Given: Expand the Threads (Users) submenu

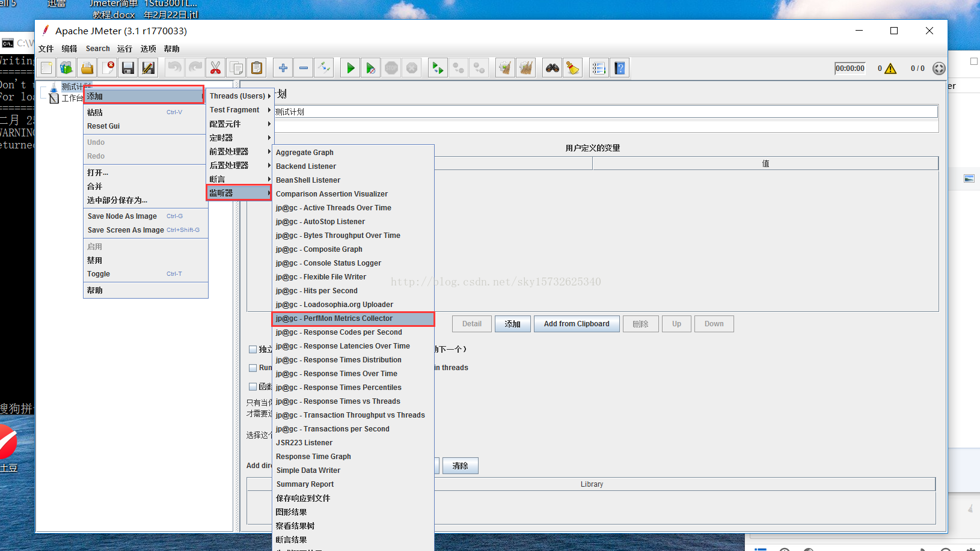Looking at the screenshot, I should point(240,96).
